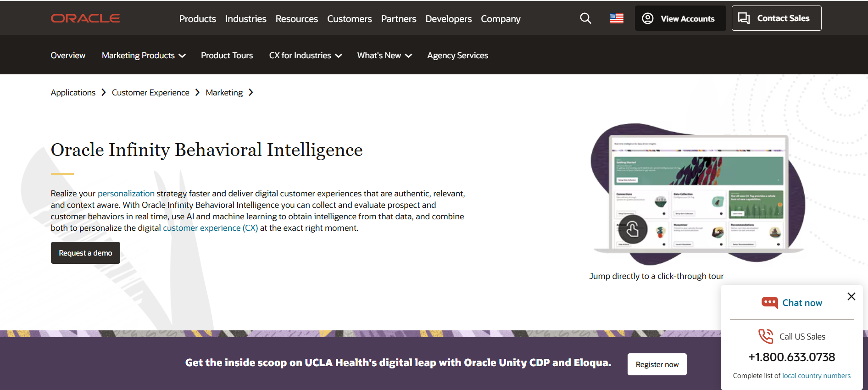Click the Applications breadcrumb link
The image size is (868, 390).
click(73, 93)
